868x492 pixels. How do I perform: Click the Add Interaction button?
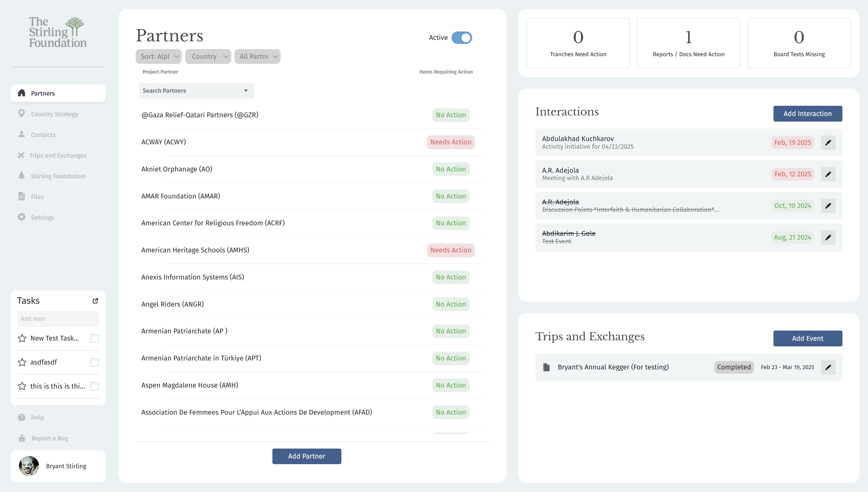807,113
